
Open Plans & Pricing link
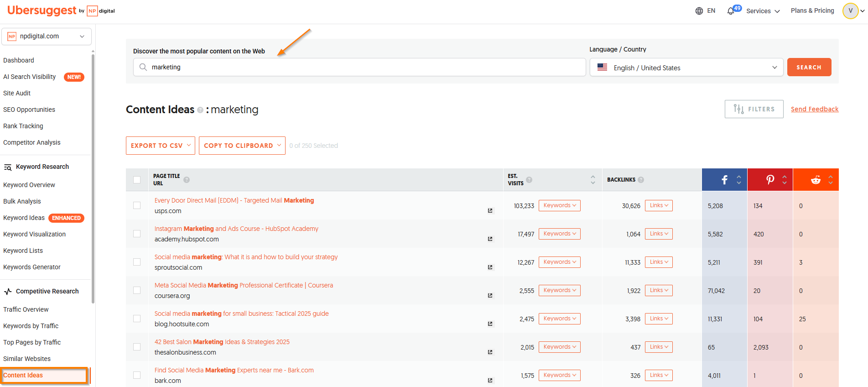click(812, 10)
